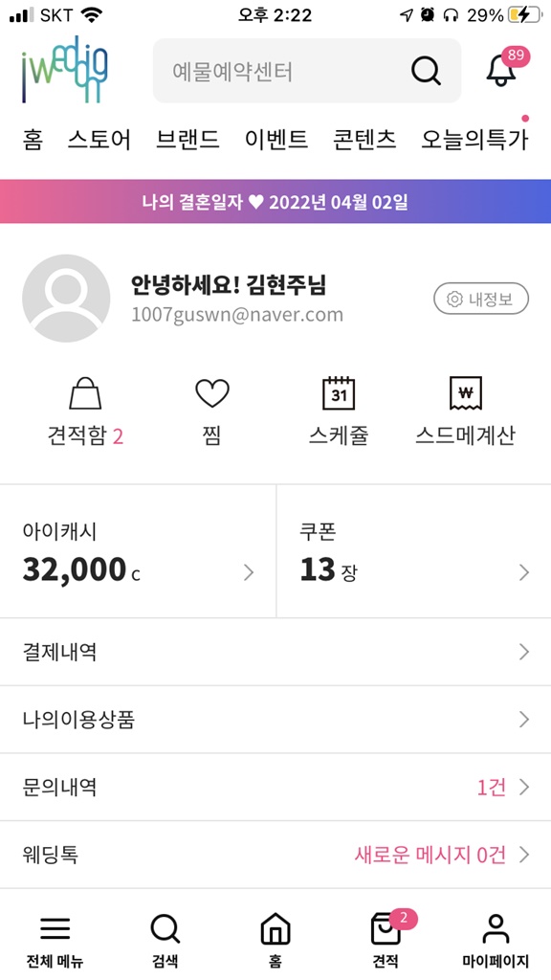Expand 쿠폰 13장 chevron
This screenshot has height=980, width=551.
point(524,572)
